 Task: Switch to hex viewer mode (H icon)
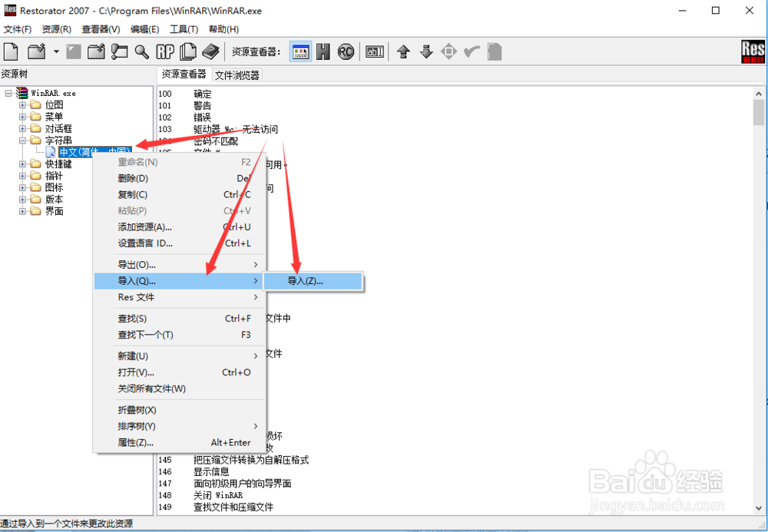[x=323, y=51]
